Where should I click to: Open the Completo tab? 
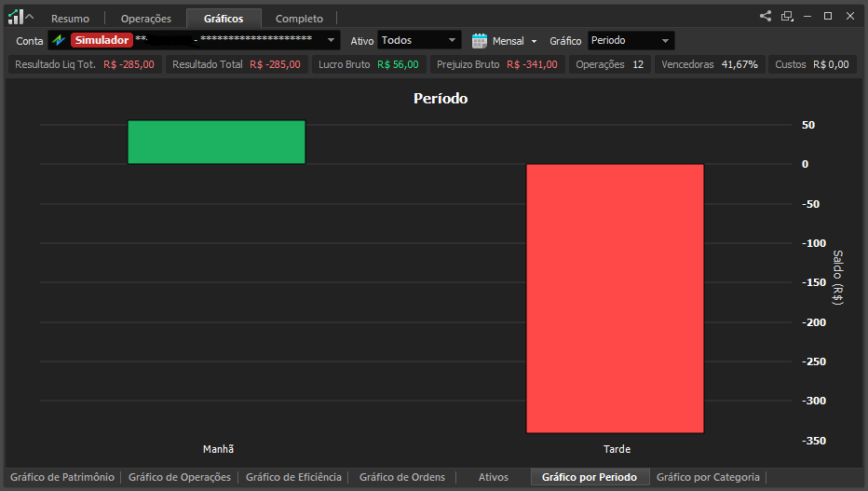(x=300, y=19)
